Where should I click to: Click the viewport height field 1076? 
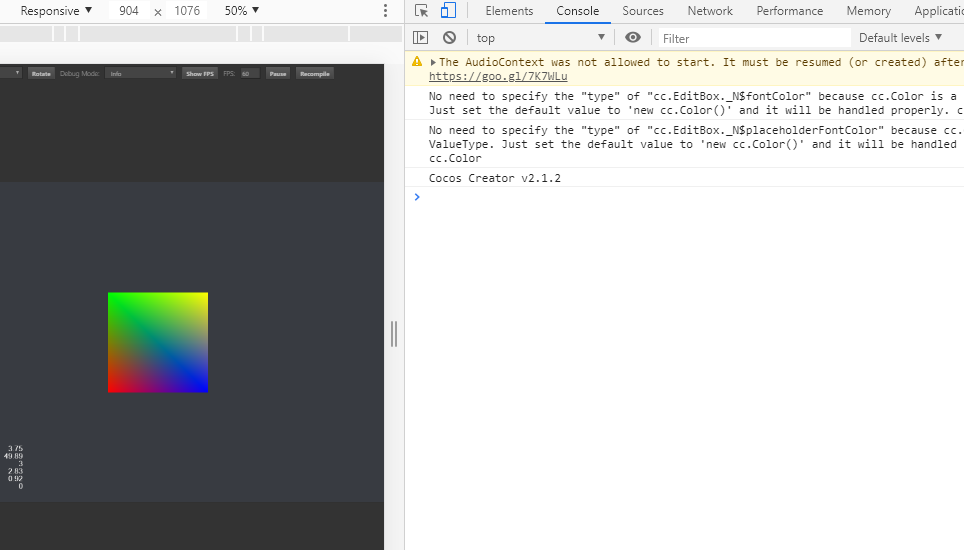click(187, 11)
